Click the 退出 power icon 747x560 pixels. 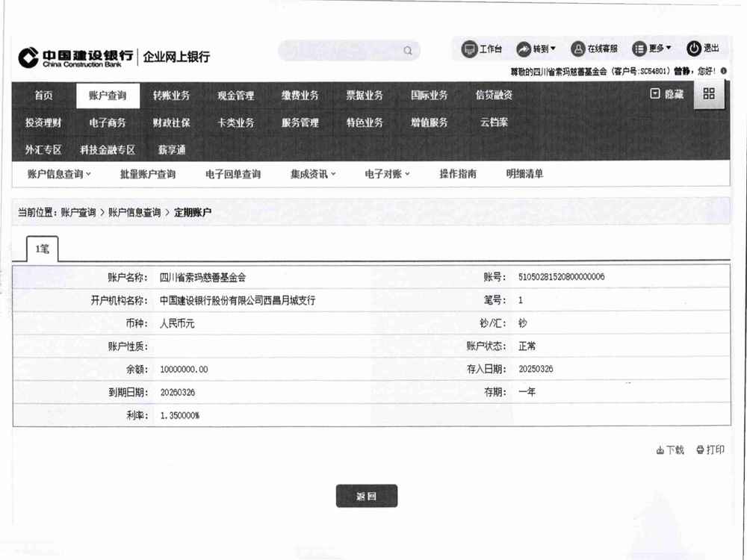point(694,48)
